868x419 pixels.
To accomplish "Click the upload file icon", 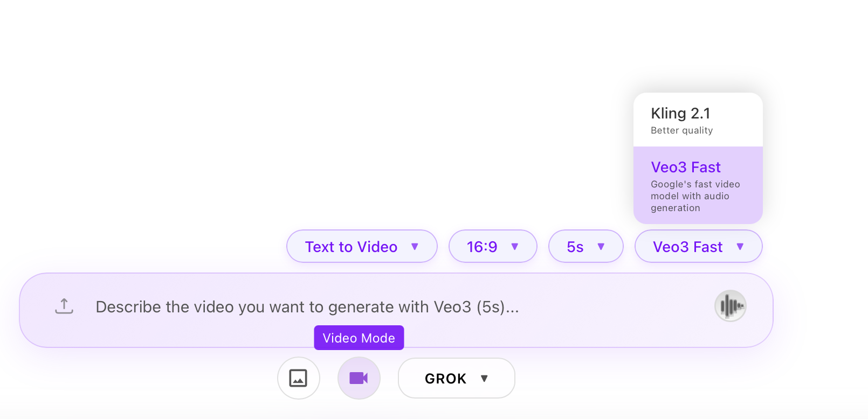I will point(64,306).
